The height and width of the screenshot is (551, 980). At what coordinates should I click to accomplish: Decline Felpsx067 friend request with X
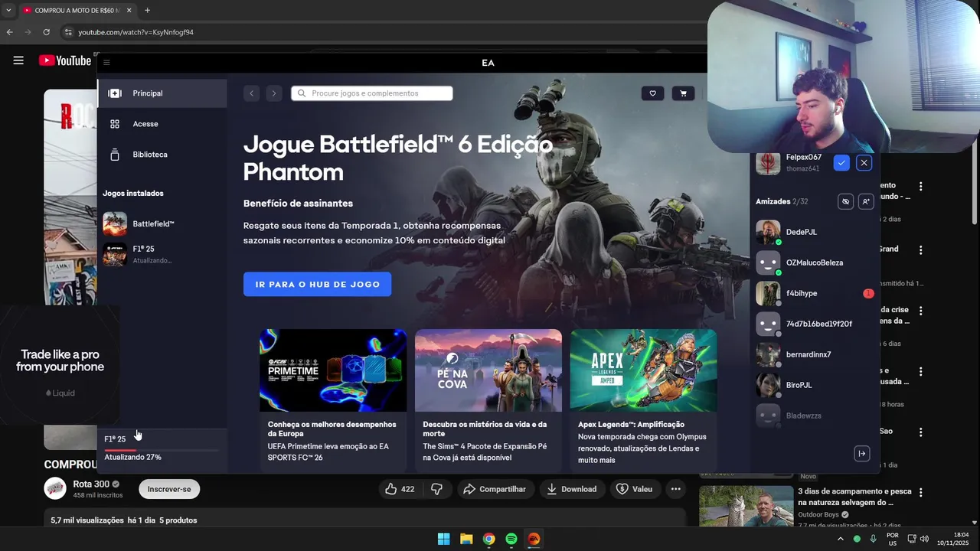coord(864,163)
